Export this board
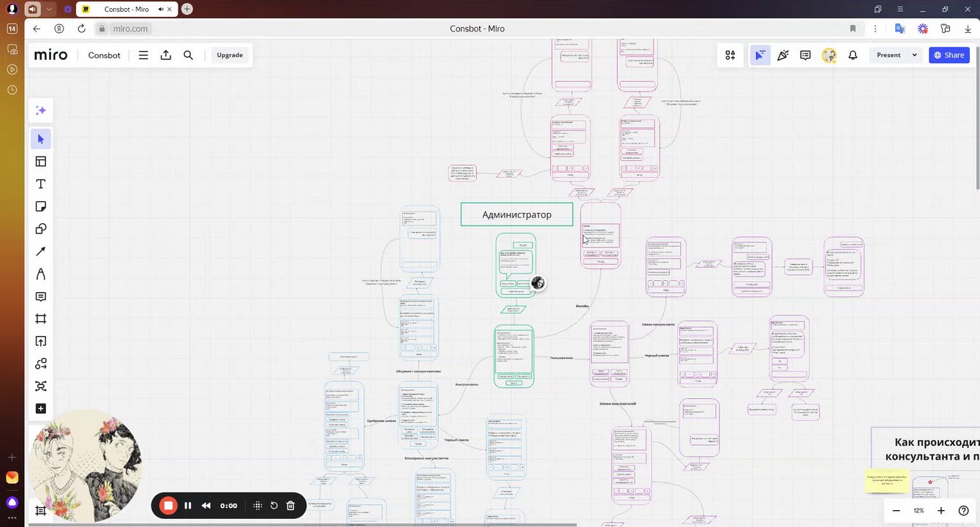The image size is (980, 527). click(x=166, y=55)
